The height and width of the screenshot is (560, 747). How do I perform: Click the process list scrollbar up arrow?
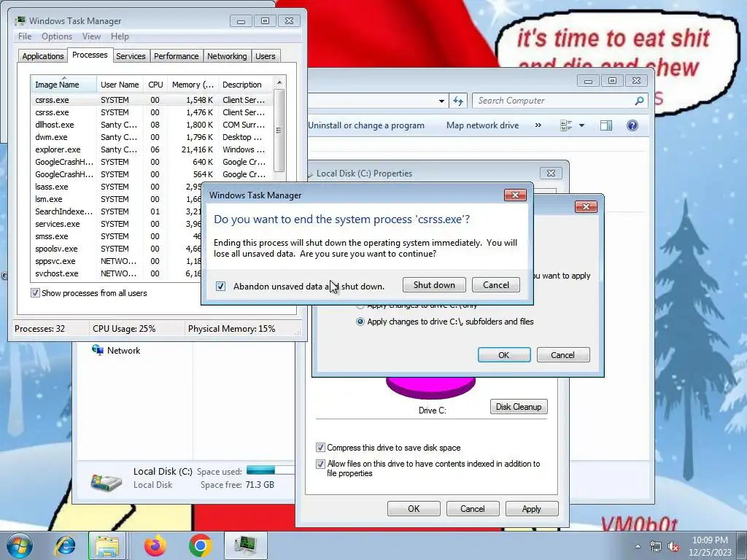(x=279, y=82)
